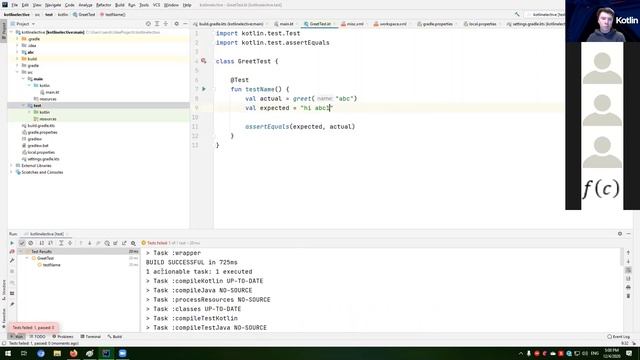
Task: Open the Event Log button
Action: (618, 337)
